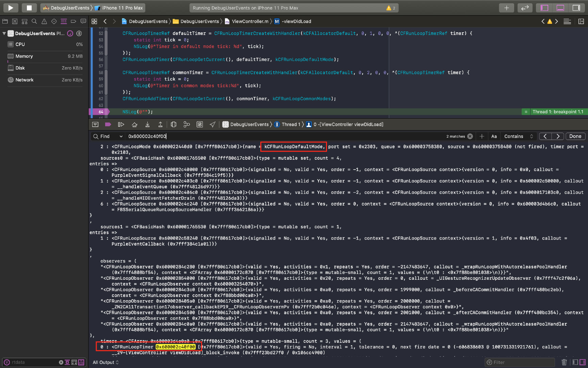Select ViewController.m in the jump bar
The height and width of the screenshot is (368, 588).
(247, 21)
